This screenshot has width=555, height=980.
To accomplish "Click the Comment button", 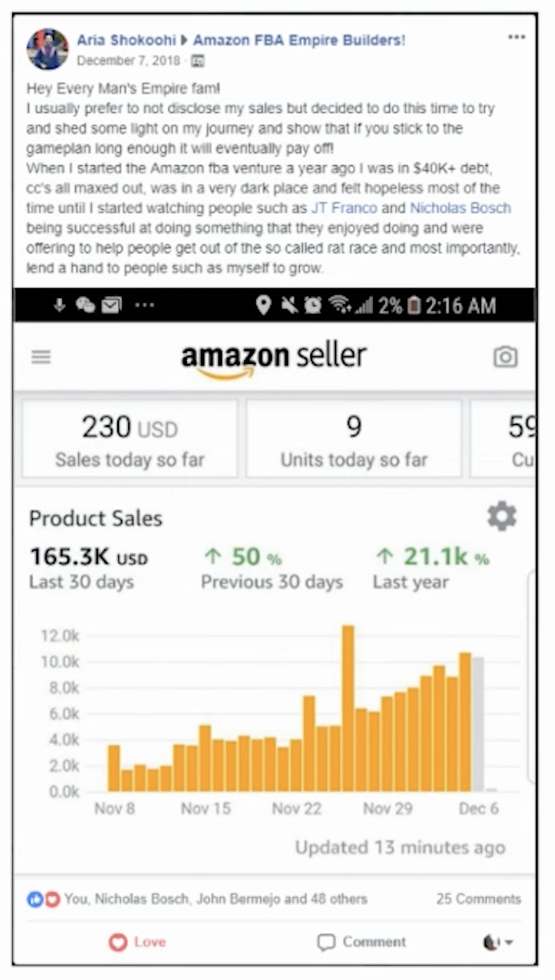I will [x=362, y=942].
